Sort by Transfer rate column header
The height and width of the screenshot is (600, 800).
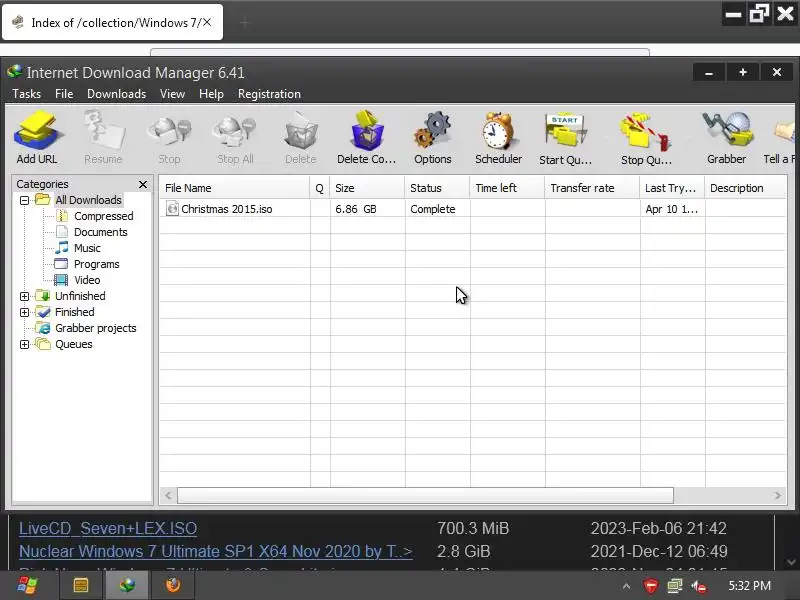coord(592,188)
